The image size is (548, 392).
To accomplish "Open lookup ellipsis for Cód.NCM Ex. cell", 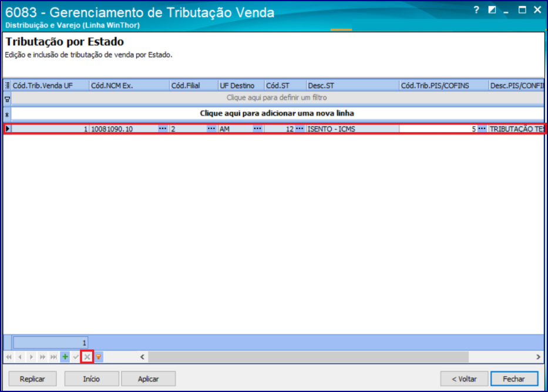I will tap(163, 129).
